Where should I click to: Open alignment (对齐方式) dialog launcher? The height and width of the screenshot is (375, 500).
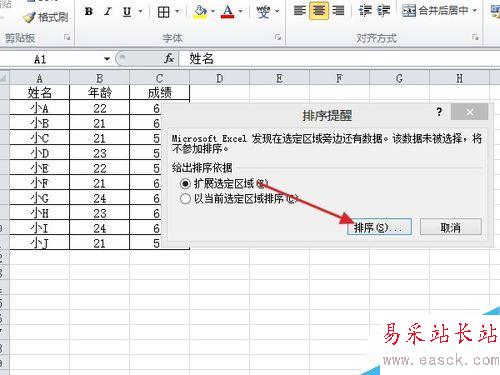(x=475, y=38)
